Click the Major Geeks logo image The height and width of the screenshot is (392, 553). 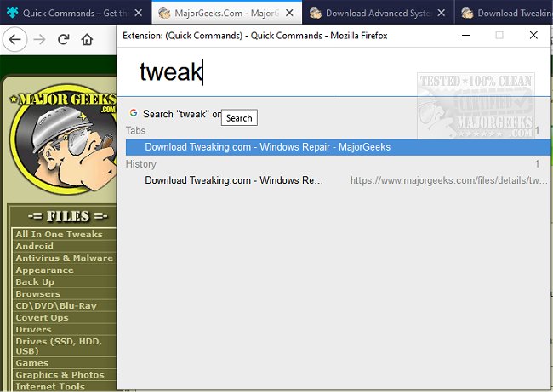[x=64, y=139]
